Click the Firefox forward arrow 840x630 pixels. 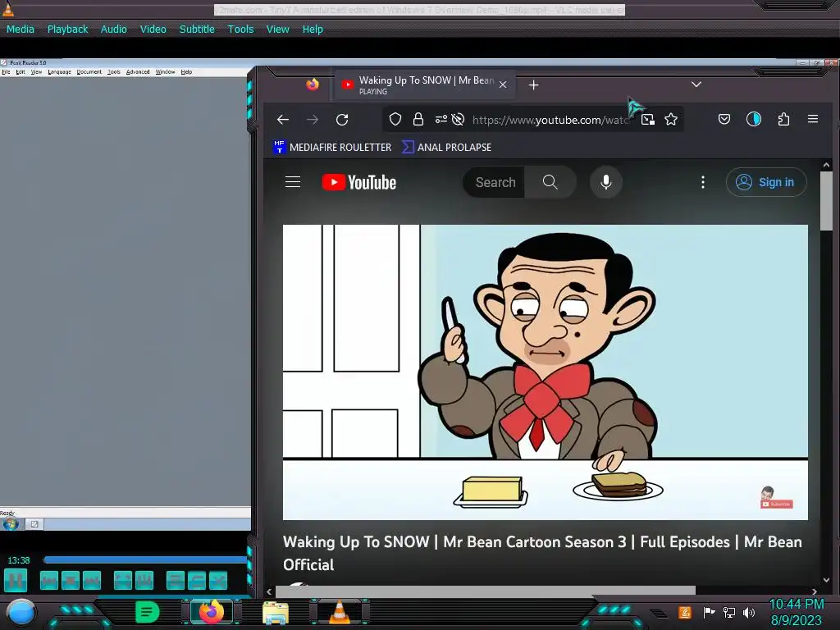coord(313,120)
